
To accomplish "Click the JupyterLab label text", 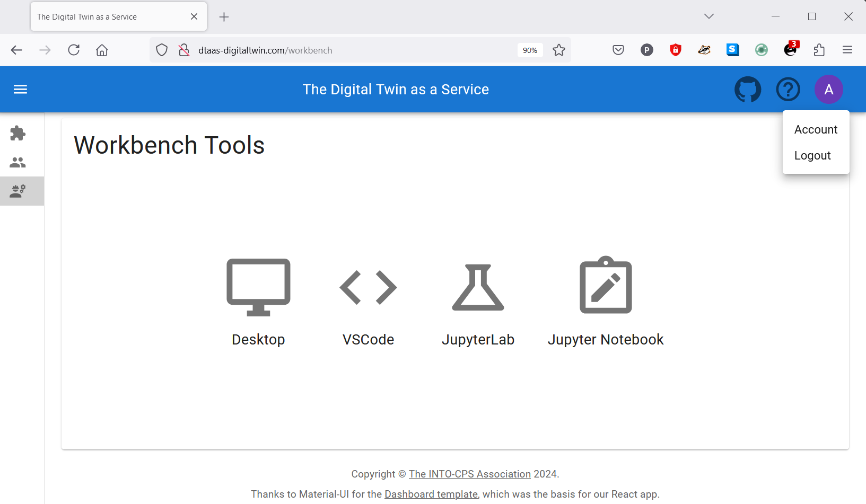I will click(x=478, y=340).
